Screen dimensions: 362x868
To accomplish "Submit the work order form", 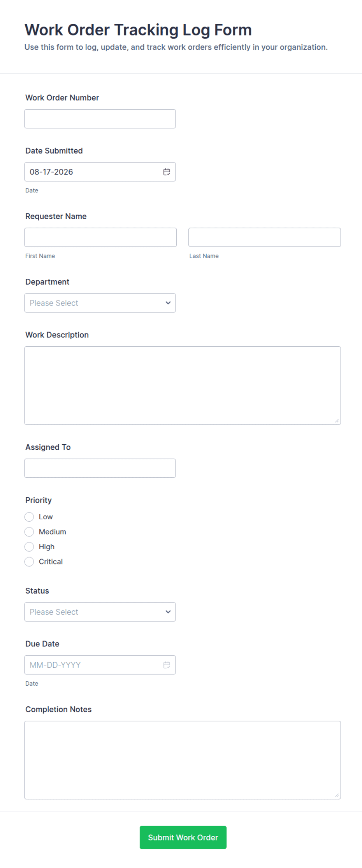I will [x=183, y=837].
